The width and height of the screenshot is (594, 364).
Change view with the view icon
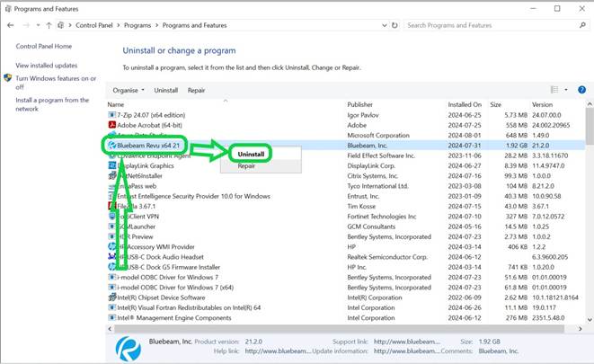click(554, 90)
